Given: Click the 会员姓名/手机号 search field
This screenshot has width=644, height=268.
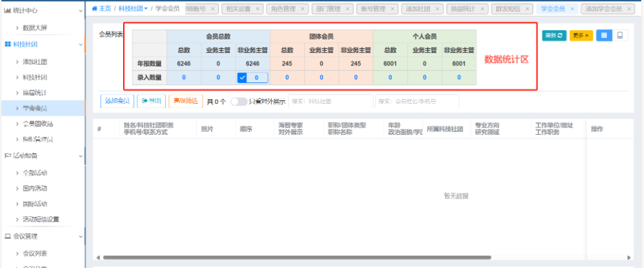Looking at the screenshot, I should click(417, 101).
